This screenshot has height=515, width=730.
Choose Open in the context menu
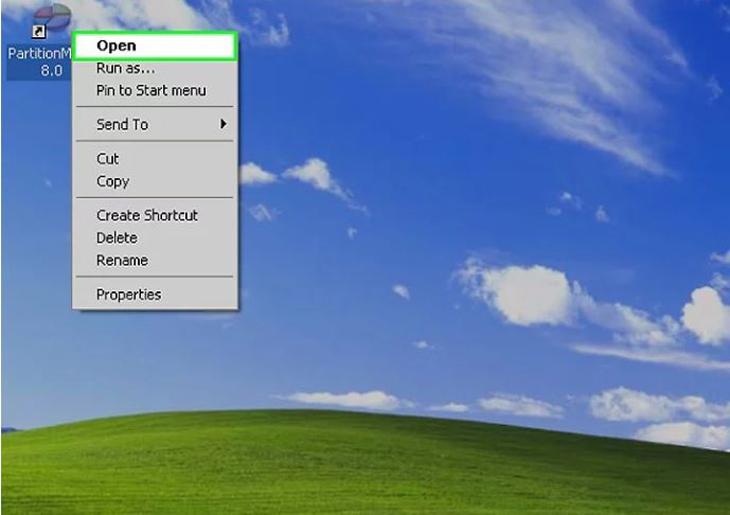(155, 46)
